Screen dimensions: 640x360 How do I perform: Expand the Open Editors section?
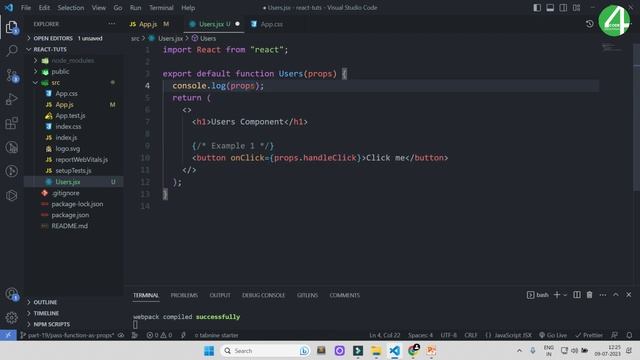click(73, 38)
